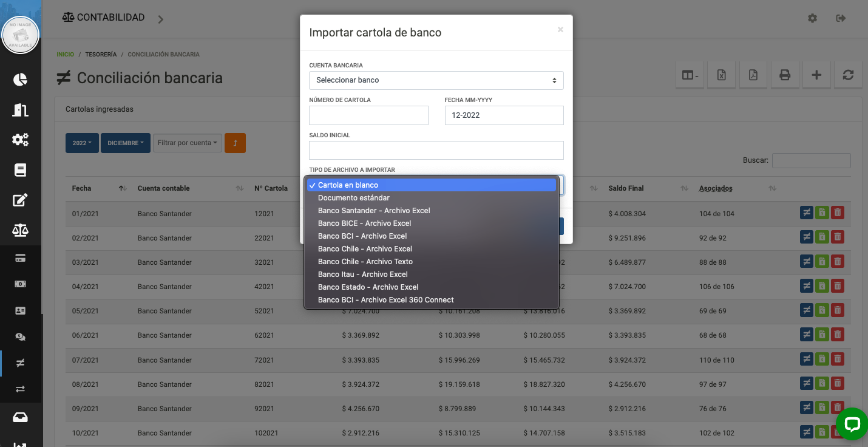Click the TESORERÍA breadcrumb link
Screen dimensions: 868x447
point(101,55)
